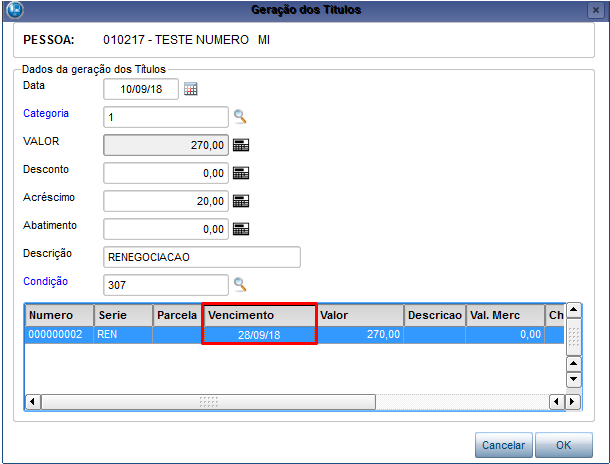Open the calculator next to Acréscimo field
The width and height of the screenshot is (610, 464).
pos(241,201)
